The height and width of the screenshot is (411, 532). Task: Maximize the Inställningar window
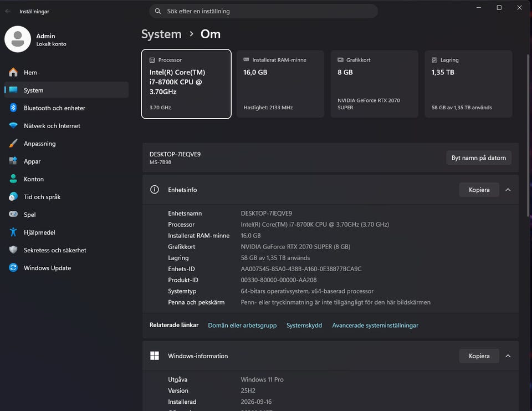click(x=499, y=7)
